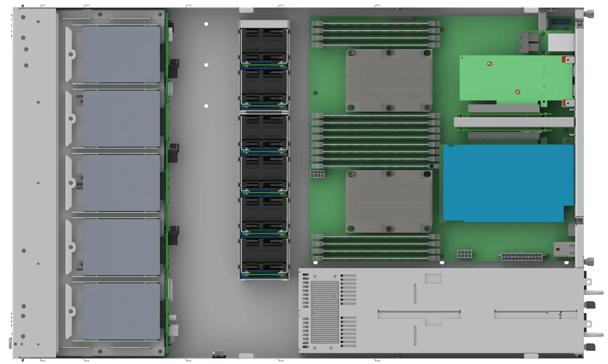Select the middle drive bay

pyautogui.click(x=121, y=183)
